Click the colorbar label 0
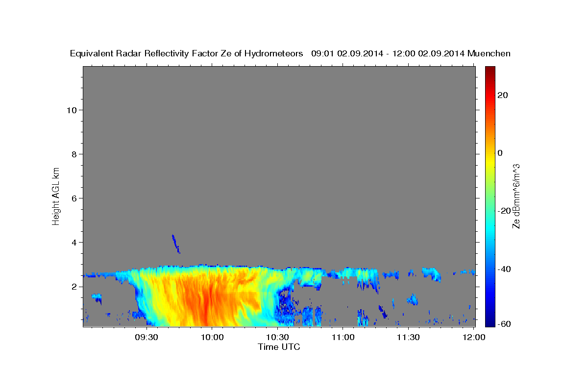 click(500, 153)
